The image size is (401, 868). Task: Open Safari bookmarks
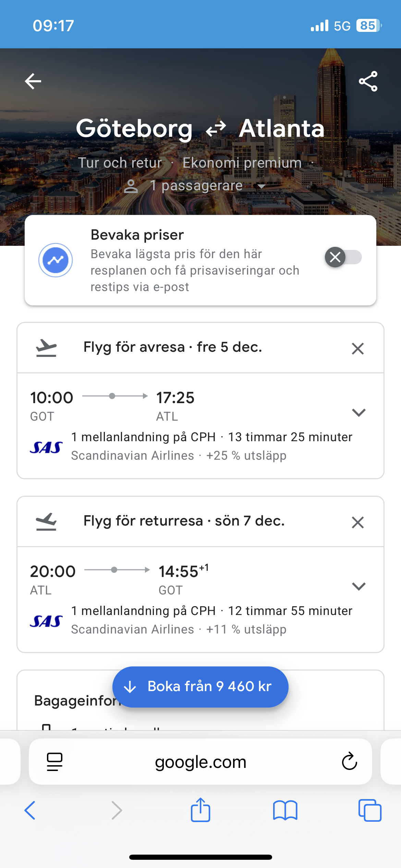tap(285, 810)
